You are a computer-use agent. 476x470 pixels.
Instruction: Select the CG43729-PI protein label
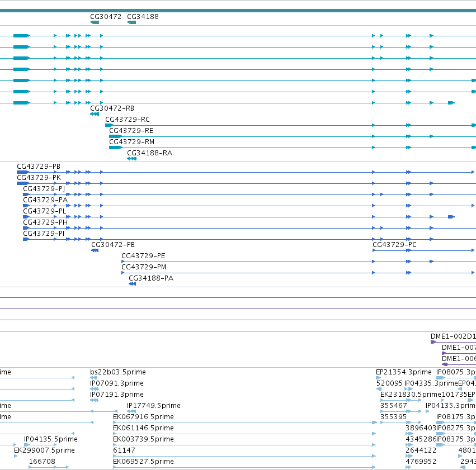44,234
